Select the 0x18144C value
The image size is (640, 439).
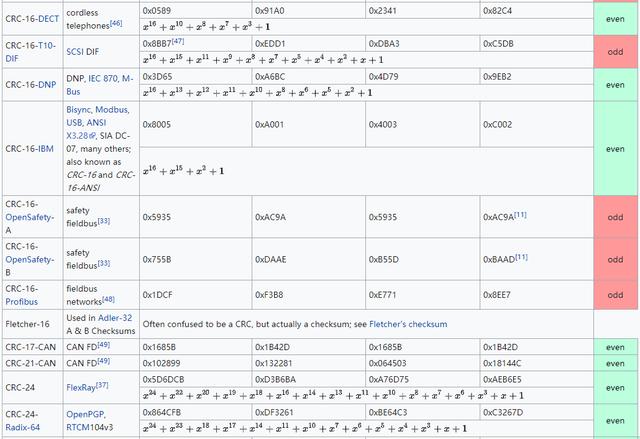pos(502,363)
